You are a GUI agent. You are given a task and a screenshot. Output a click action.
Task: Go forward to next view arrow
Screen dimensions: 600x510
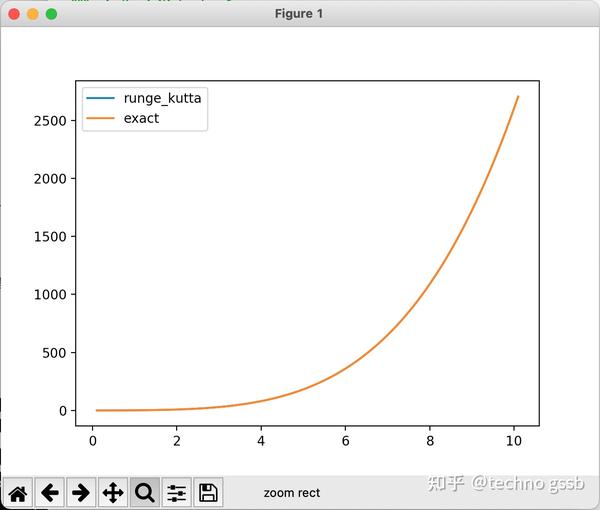tap(81, 492)
